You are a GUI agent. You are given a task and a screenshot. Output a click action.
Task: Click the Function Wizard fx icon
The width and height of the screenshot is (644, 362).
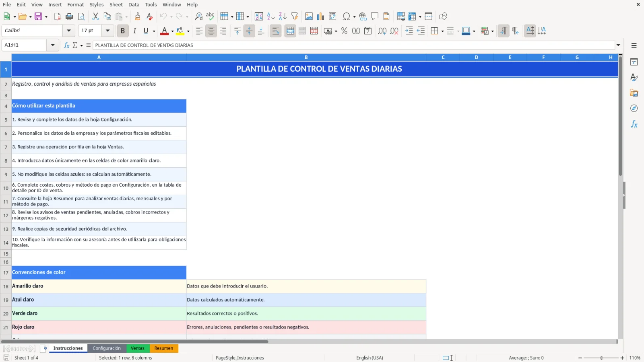pos(67,45)
